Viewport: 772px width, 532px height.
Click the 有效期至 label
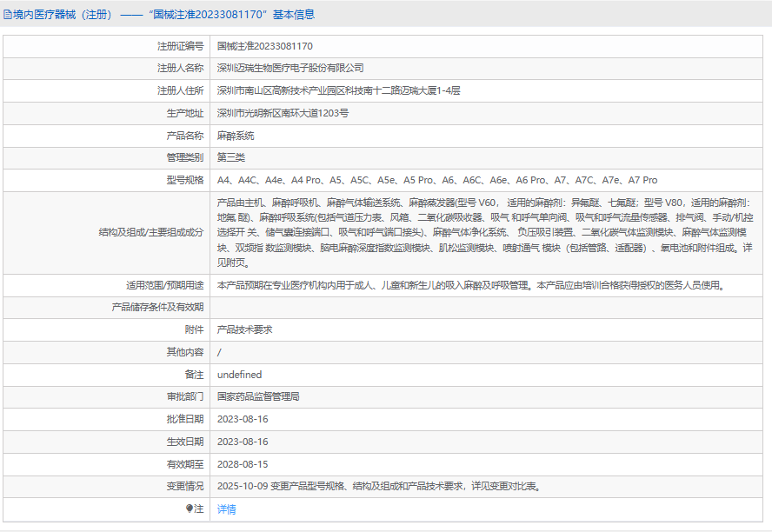tap(185, 464)
